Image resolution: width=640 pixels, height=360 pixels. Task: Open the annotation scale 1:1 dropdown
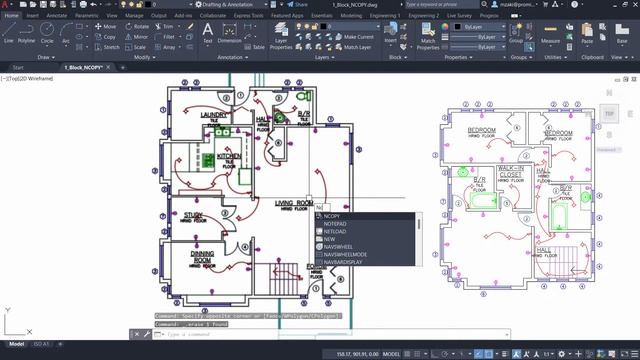548,354
